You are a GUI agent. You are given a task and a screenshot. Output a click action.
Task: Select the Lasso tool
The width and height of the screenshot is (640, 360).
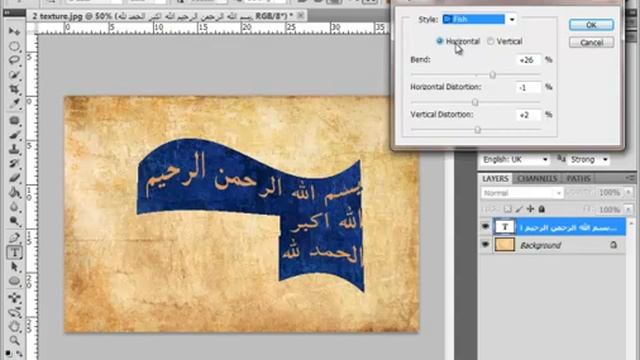click(x=14, y=60)
